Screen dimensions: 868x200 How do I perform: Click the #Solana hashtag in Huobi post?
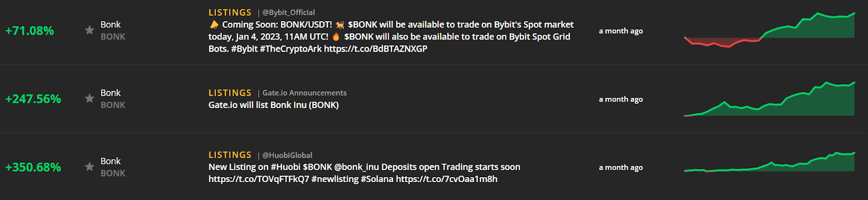[x=377, y=179]
